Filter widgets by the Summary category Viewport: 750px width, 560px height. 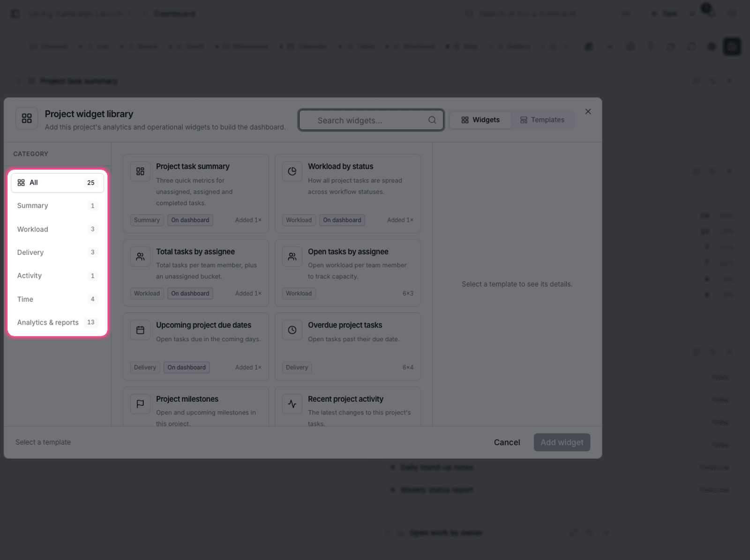click(58, 206)
